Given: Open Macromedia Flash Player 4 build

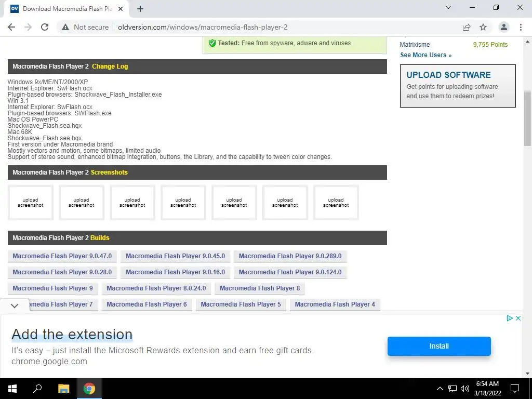Looking at the screenshot, I should pyautogui.click(x=335, y=304).
